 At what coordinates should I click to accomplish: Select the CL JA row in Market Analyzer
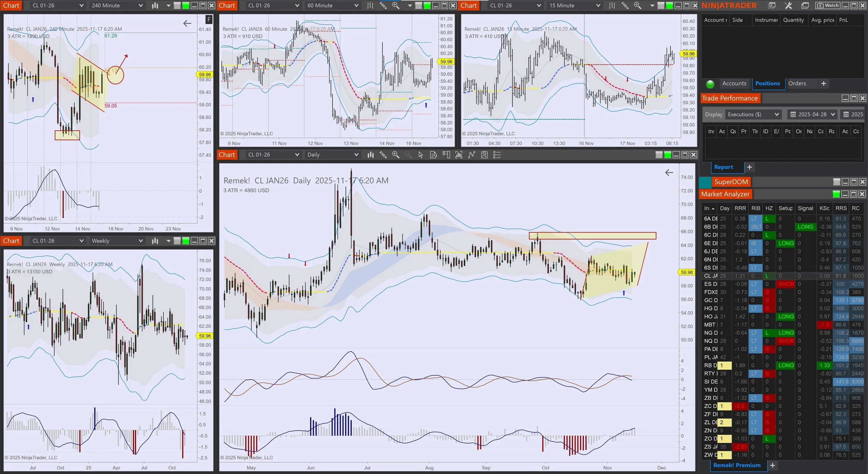710,276
